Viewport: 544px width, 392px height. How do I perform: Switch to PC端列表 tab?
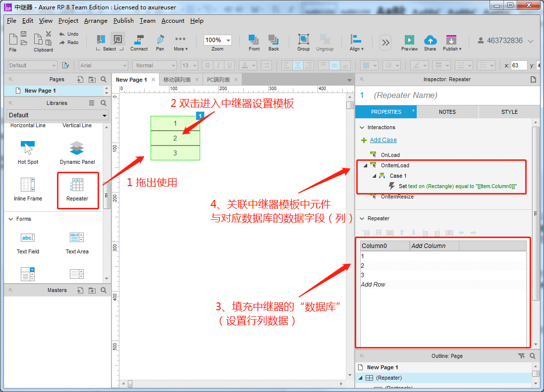click(218, 80)
